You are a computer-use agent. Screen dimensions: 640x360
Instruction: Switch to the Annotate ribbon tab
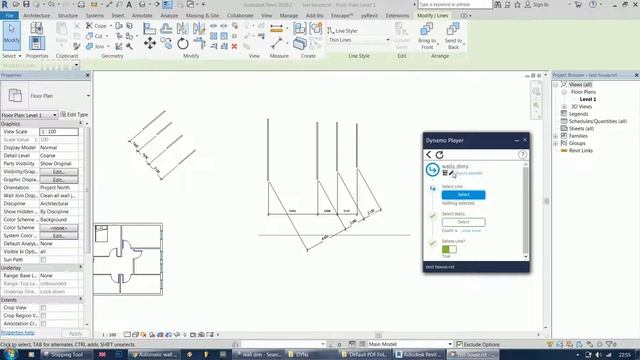point(142,16)
